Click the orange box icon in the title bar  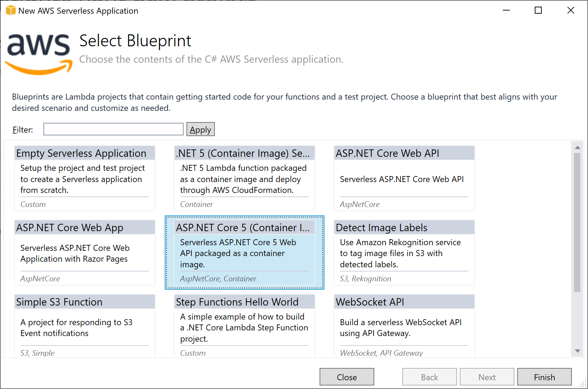[11, 11]
